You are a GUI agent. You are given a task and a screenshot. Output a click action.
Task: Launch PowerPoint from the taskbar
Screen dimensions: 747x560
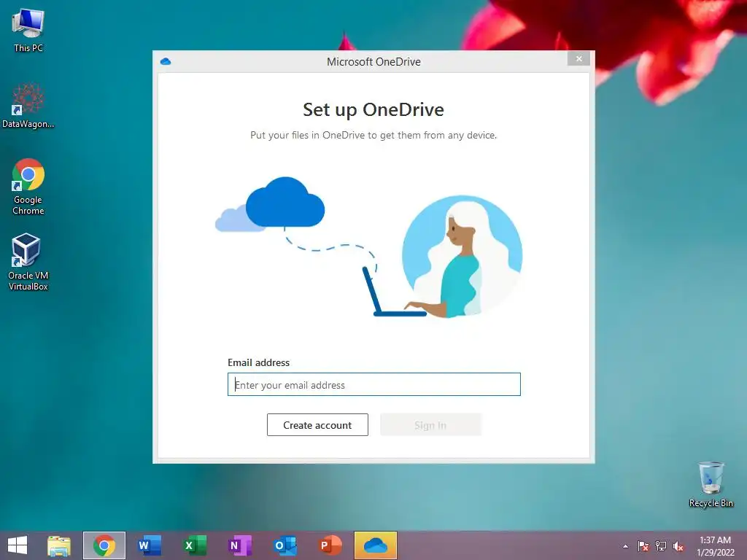(330, 545)
